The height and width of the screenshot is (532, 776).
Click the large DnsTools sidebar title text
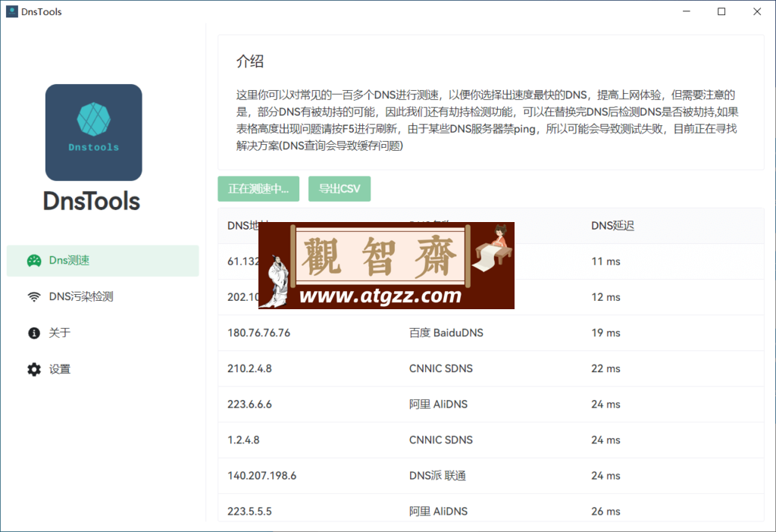[92, 201]
